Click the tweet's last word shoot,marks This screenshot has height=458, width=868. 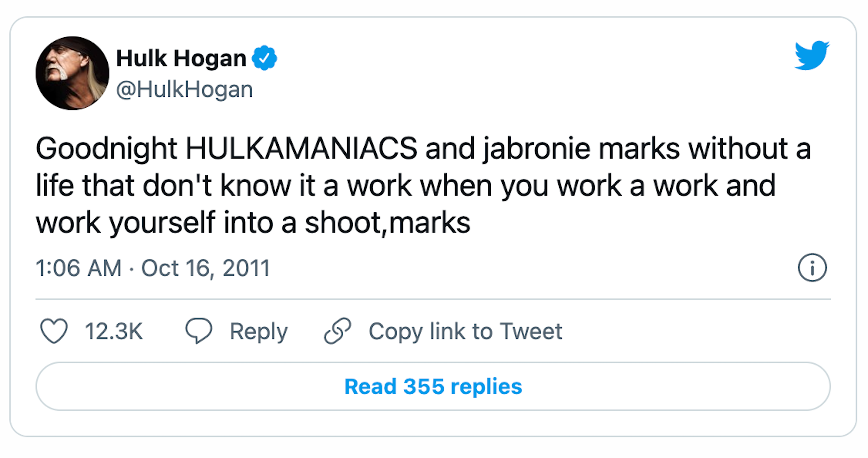click(387, 222)
